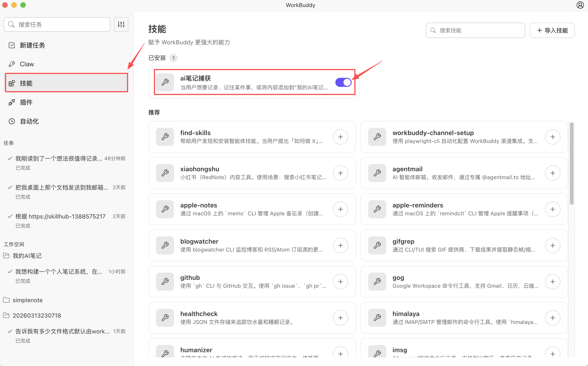Click the wrench icon of xiaohongshu skill
Image resolution: width=588 pixels, height=366 pixels.
pyautogui.click(x=165, y=173)
